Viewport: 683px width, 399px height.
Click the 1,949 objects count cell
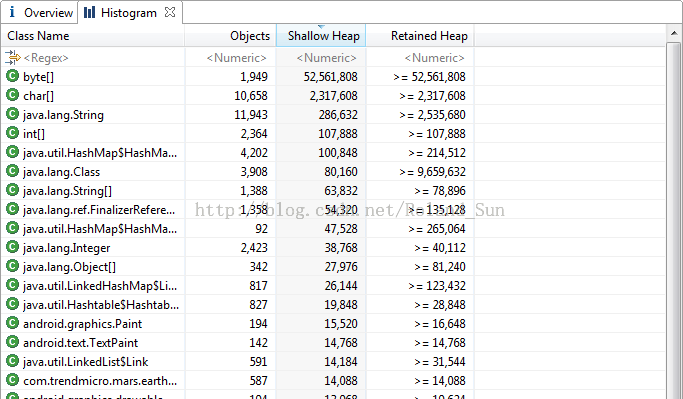click(254, 77)
